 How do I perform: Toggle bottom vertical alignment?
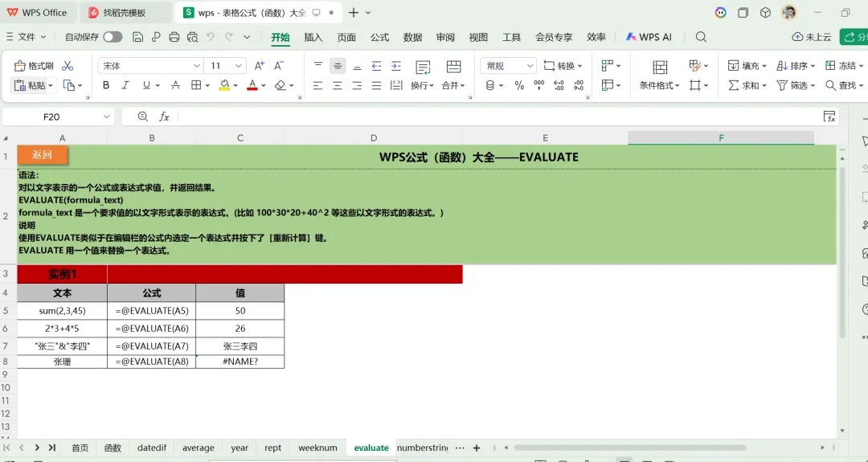[x=357, y=66]
